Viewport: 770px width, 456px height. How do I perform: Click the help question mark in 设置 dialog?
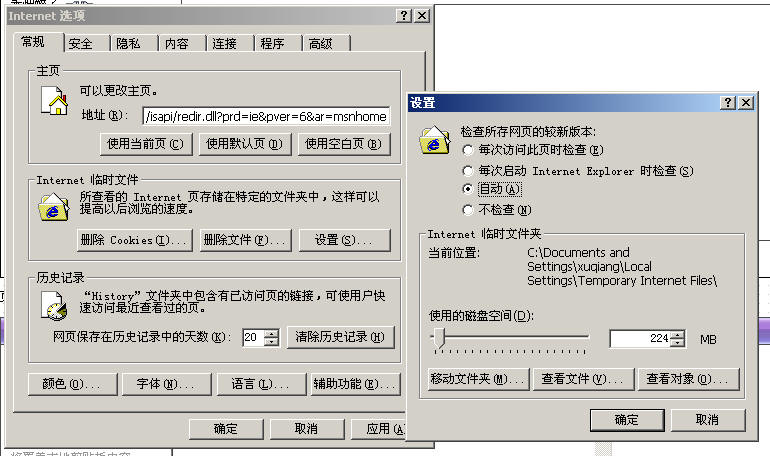pos(728,103)
